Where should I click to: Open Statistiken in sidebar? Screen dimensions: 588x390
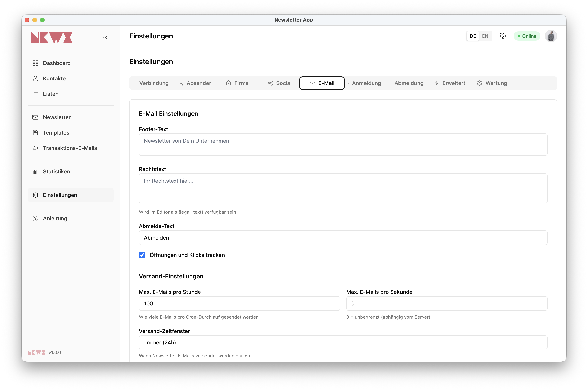(57, 172)
